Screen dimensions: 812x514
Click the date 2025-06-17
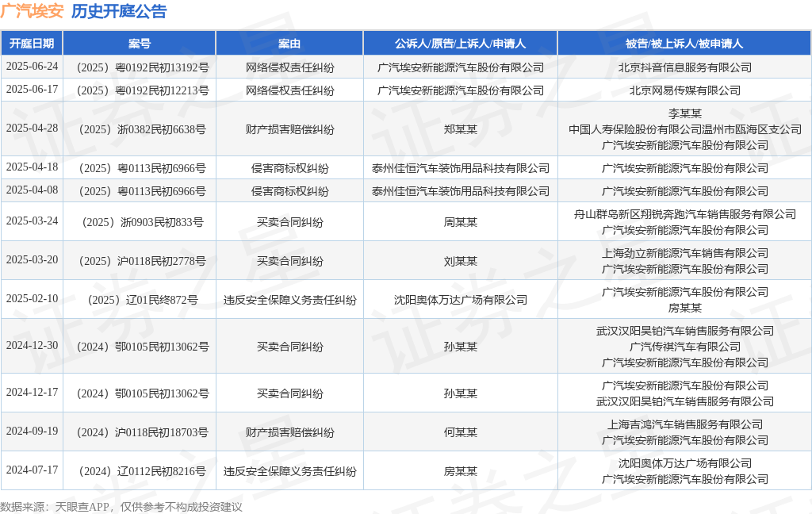coord(32,89)
